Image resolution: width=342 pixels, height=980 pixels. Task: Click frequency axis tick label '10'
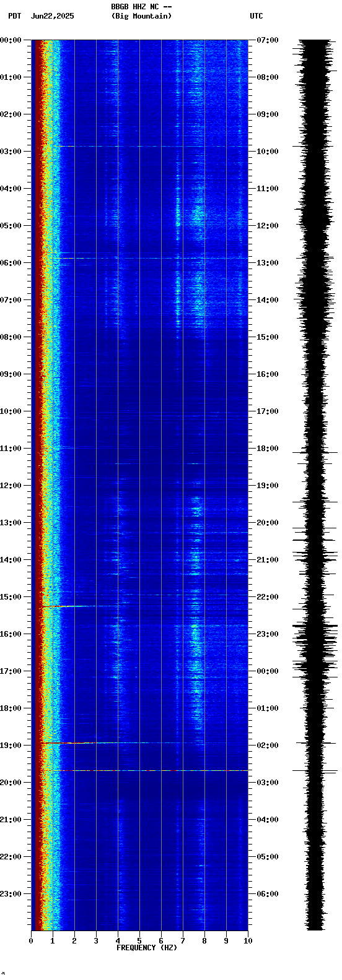(248, 941)
